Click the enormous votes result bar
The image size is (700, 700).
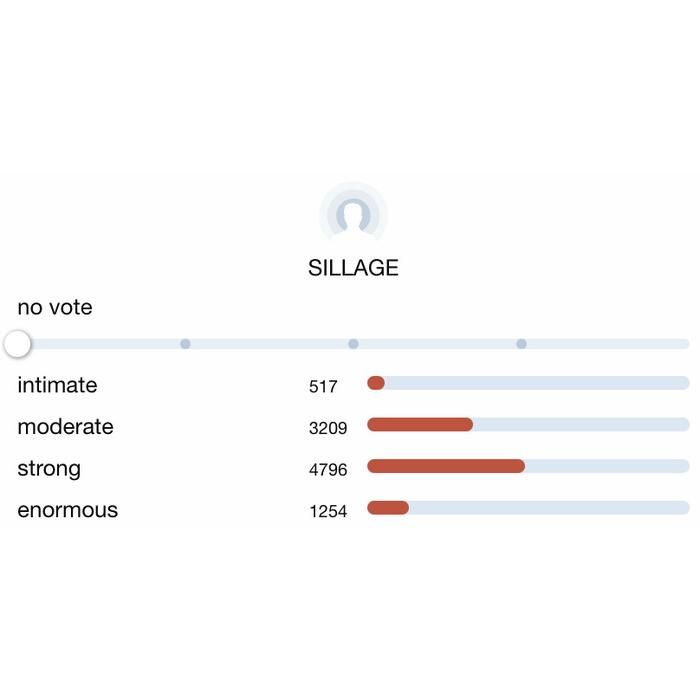pyautogui.click(x=528, y=508)
